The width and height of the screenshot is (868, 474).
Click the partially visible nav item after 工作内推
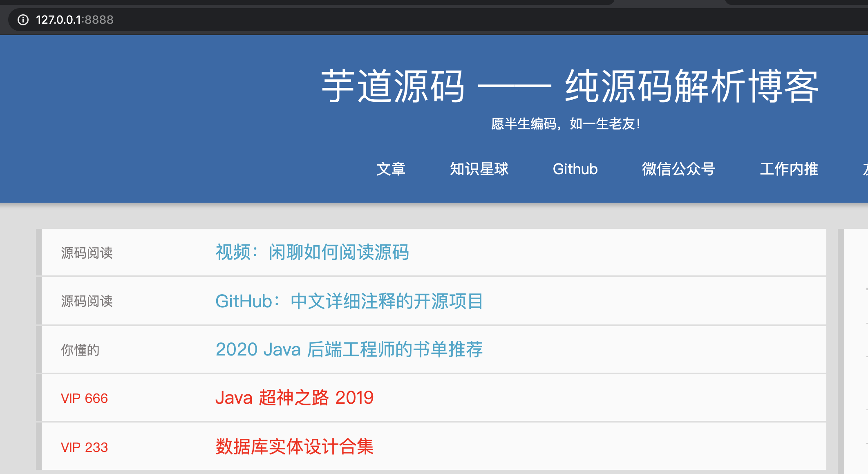[865, 169]
